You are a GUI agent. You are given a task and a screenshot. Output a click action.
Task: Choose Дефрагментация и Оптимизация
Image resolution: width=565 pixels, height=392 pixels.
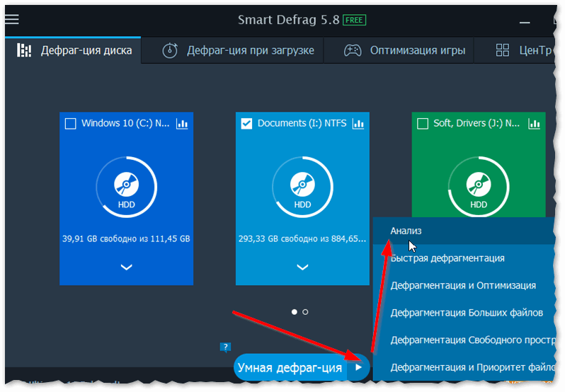tap(464, 285)
